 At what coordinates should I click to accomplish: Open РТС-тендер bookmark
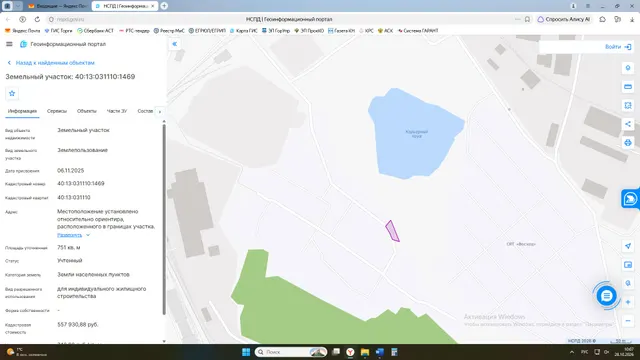click(x=134, y=31)
